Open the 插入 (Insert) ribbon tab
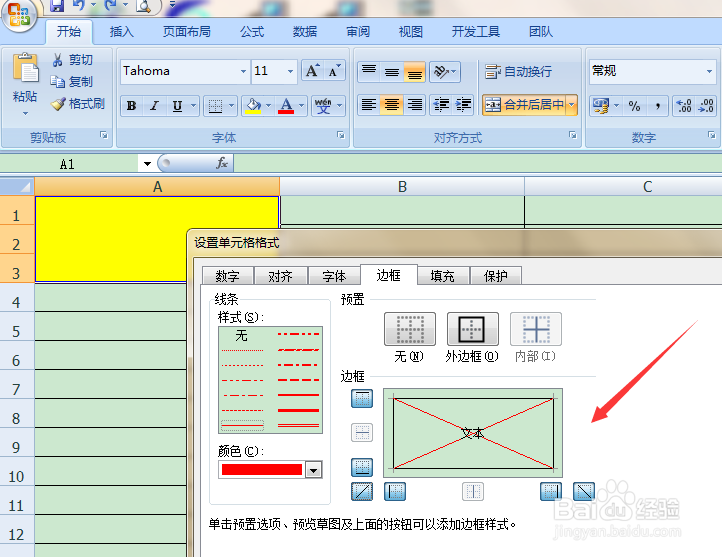Viewport: 722px width, 557px height. 122,32
